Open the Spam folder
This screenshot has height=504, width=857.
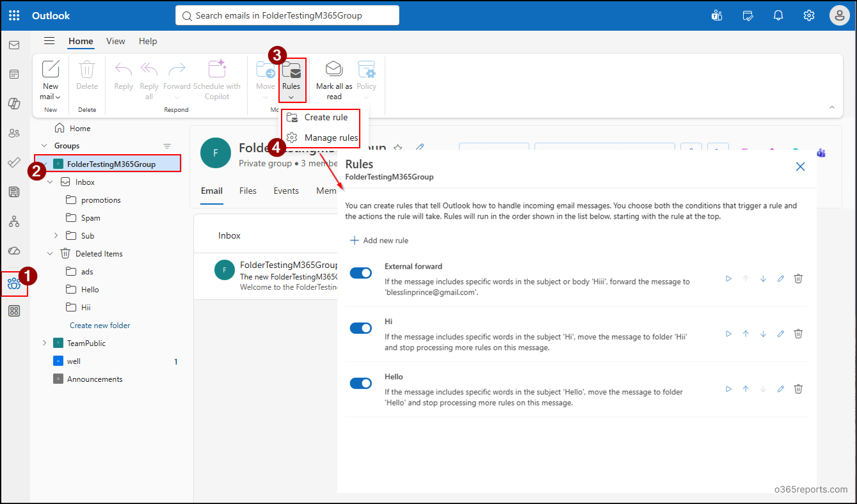point(90,218)
